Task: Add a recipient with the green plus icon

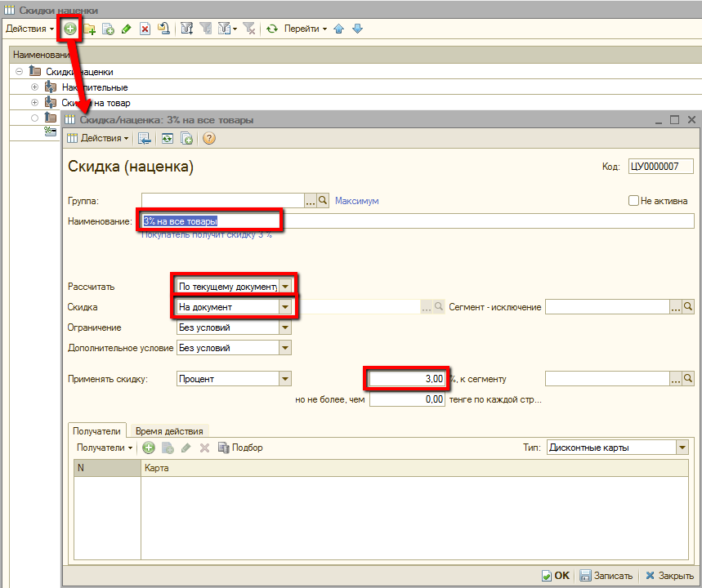Action: point(149,448)
